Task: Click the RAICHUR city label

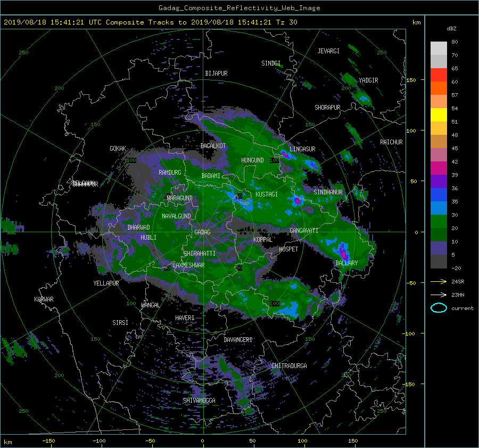Action: click(391, 142)
